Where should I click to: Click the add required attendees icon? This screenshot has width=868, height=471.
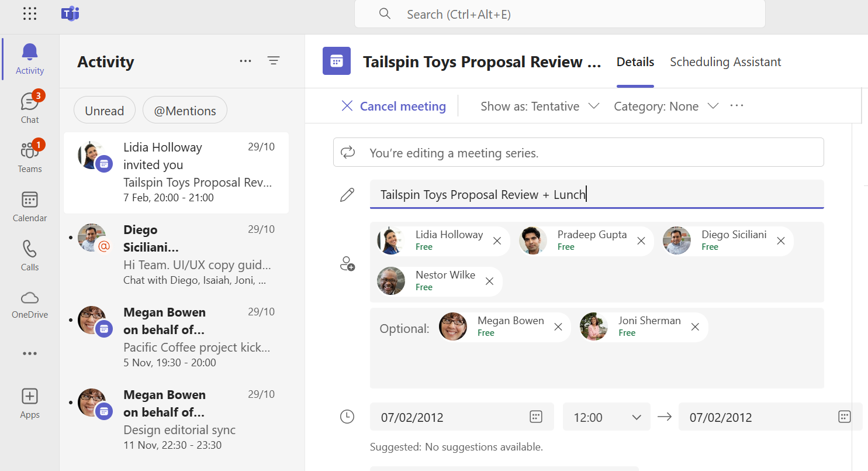pos(347,263)
